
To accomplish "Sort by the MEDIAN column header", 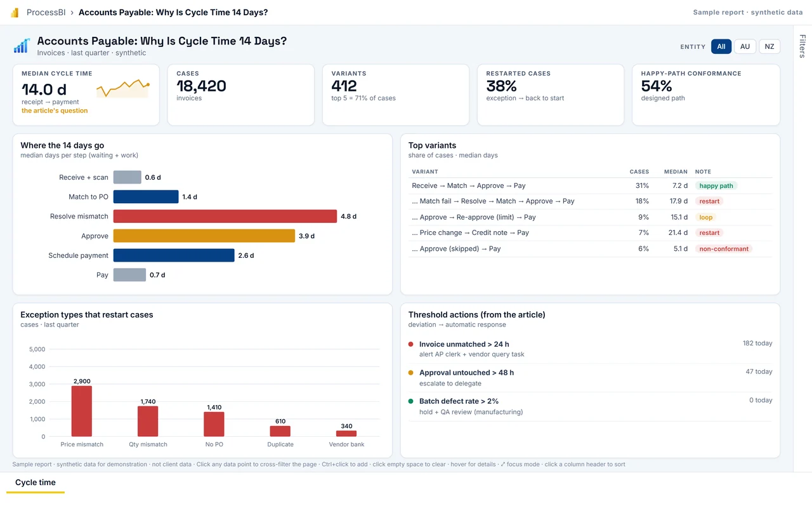I will (676, 171).
